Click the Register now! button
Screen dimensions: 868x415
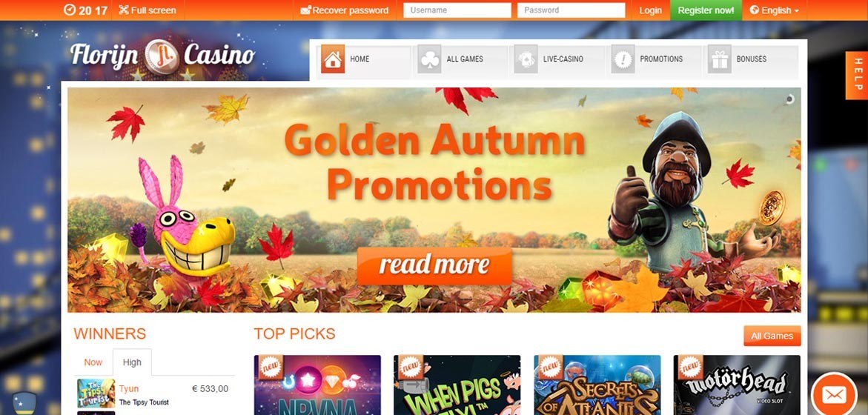[706, 10]
